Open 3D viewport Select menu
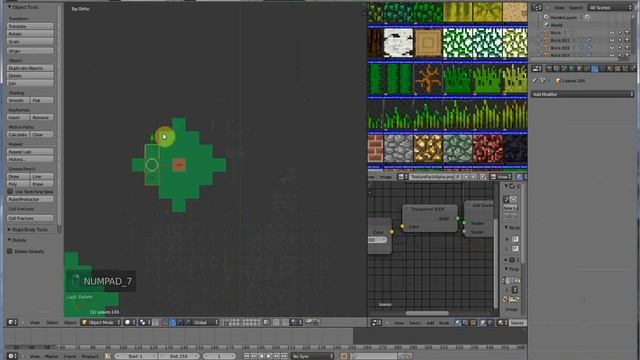The width and height of the screenshot is (640, 360). [52, 322]
